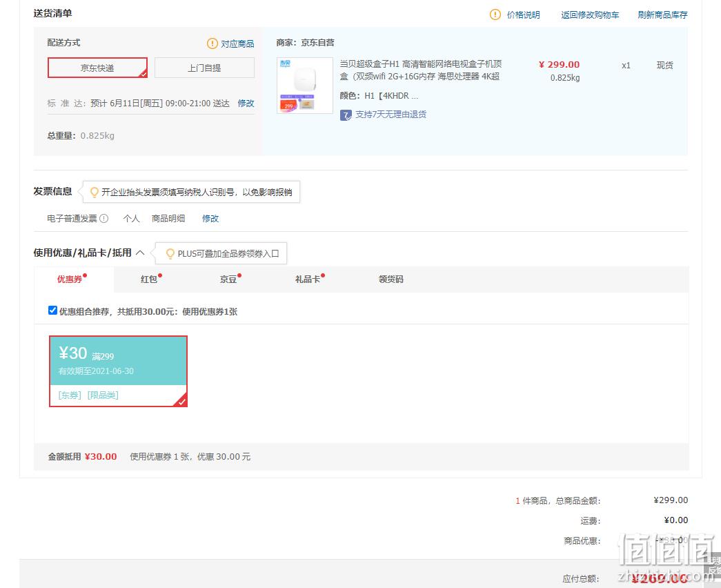This screenshot has width=721, height=588.
Task: Open 价格说明 link
Action: [523, 14]
